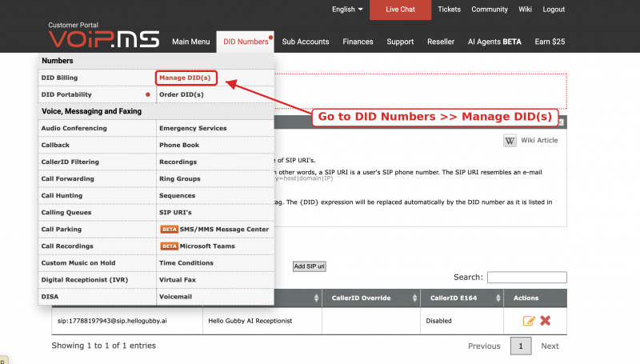Click the Actions column header
The width and height of the screenshot is (640, 364).
click(535, 298)
